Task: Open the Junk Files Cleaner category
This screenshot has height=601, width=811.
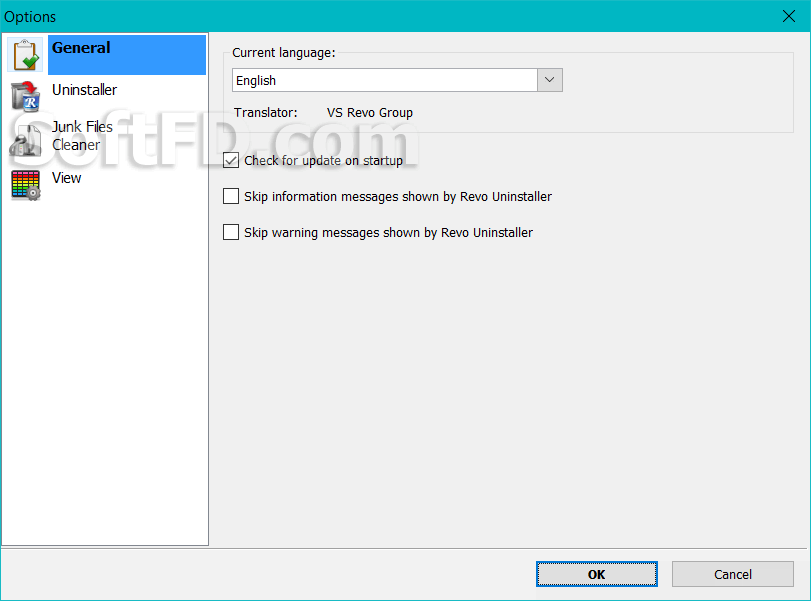Action: [82, 136]
